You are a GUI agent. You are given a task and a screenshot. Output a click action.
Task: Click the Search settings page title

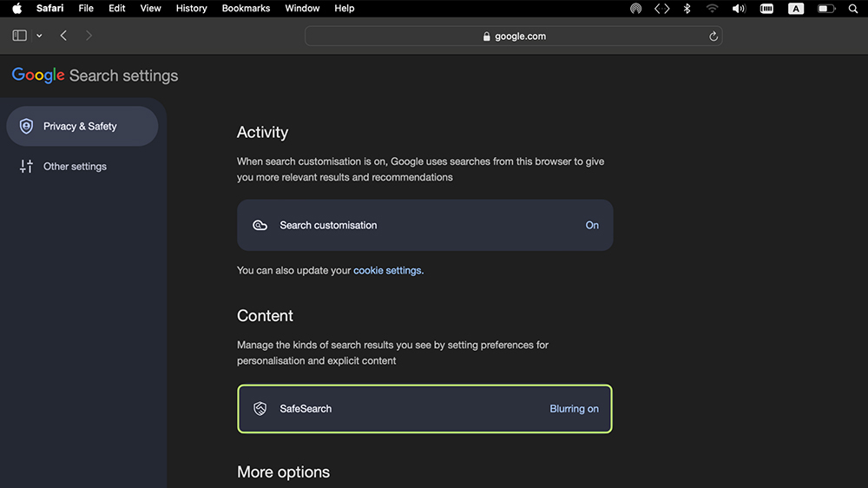tap(123, 76)
